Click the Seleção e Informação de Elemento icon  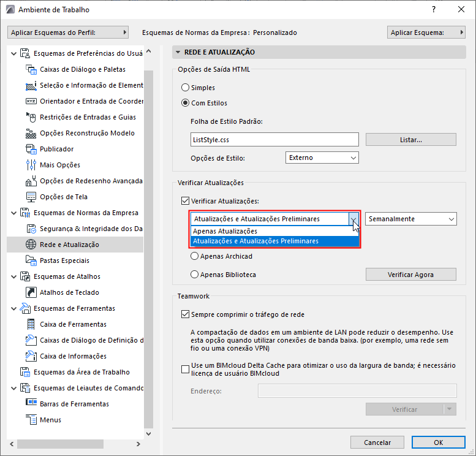point(31,85)
